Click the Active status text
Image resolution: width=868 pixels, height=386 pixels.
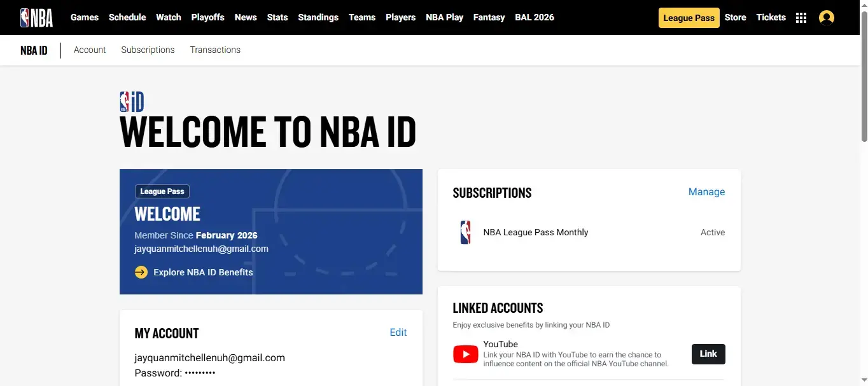point(713,232)
